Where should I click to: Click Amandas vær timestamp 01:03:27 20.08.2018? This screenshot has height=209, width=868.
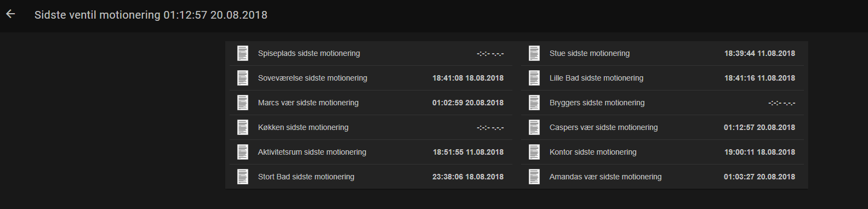click(x=759, y=177)
